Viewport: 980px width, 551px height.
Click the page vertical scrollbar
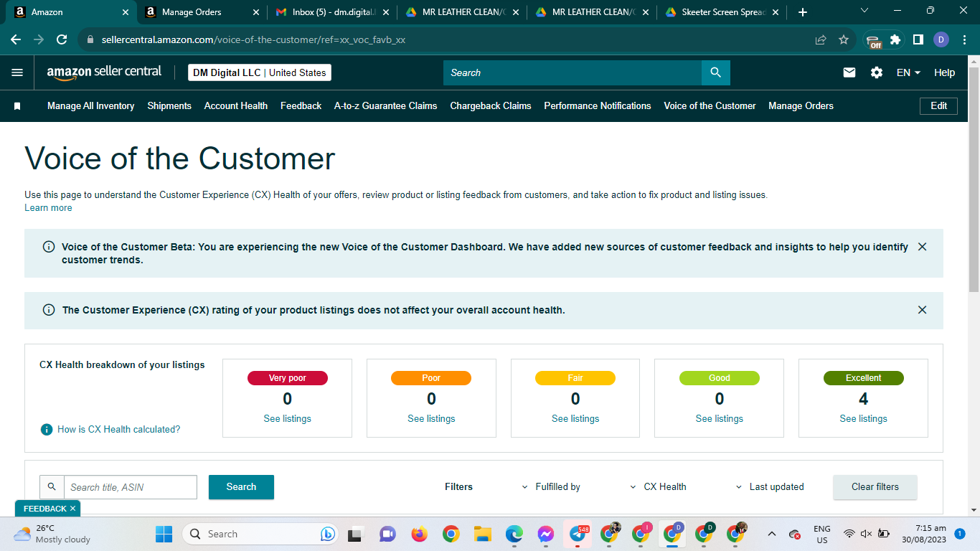974,179
